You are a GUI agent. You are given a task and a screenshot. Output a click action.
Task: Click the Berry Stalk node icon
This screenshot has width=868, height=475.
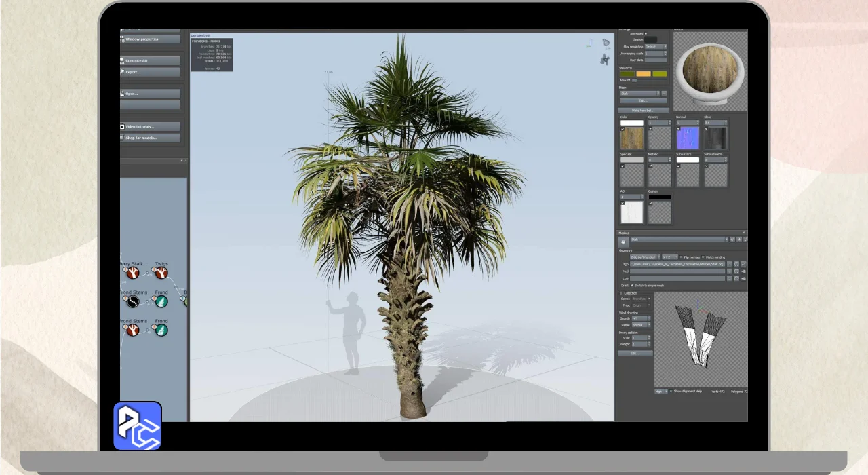132,273
